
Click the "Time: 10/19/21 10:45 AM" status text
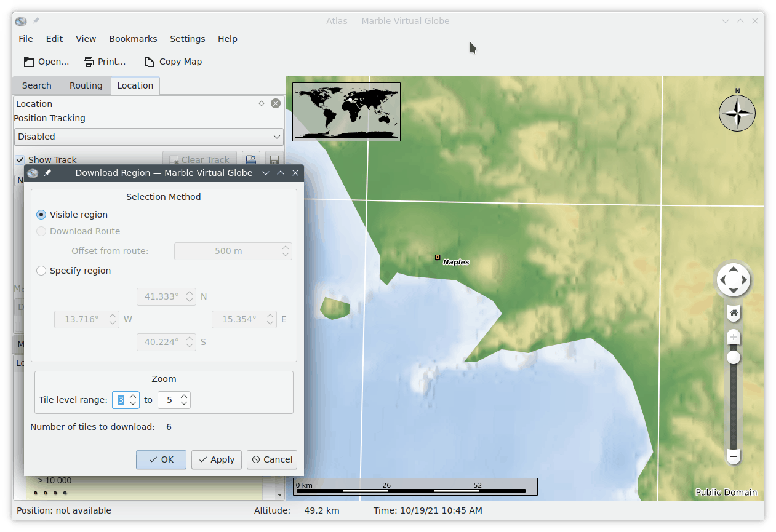click(x=428, y=510)
